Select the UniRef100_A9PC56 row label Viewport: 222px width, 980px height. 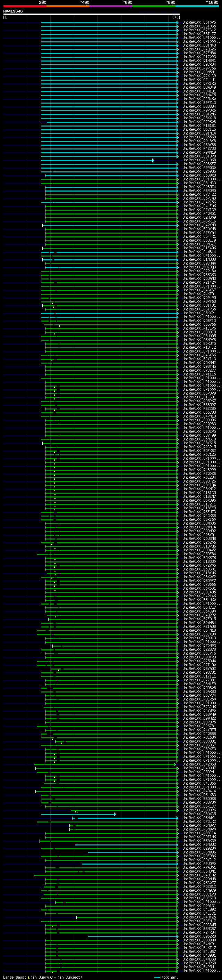click(199, 68)
